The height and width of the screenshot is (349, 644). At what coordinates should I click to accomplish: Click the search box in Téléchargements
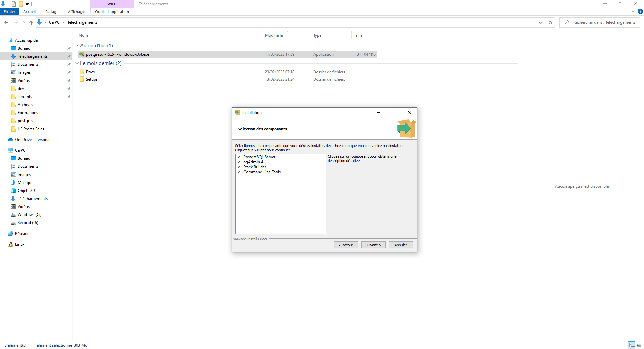600,22
